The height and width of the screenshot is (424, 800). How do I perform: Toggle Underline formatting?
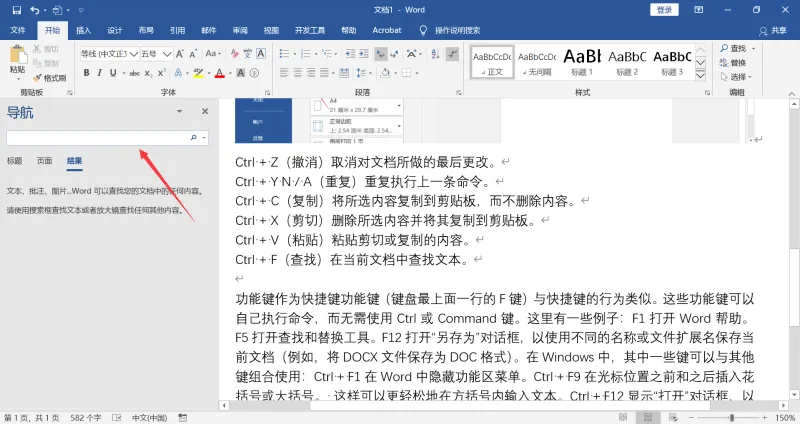(x=113, y=73)
